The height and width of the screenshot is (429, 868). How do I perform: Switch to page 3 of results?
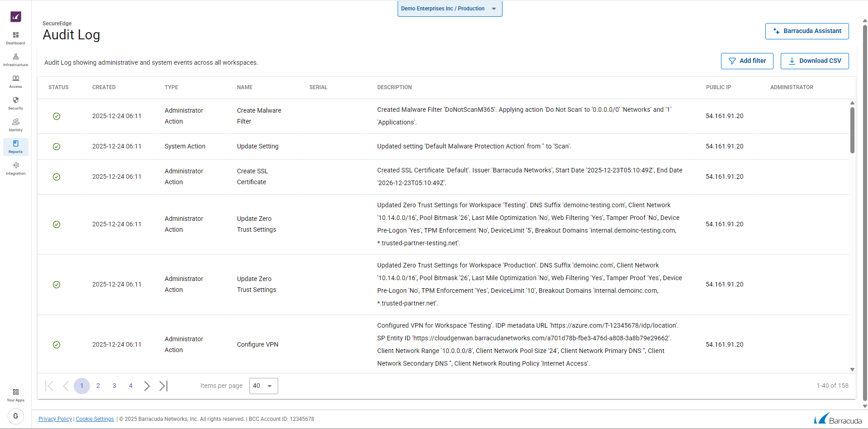(x=114, y=386)
